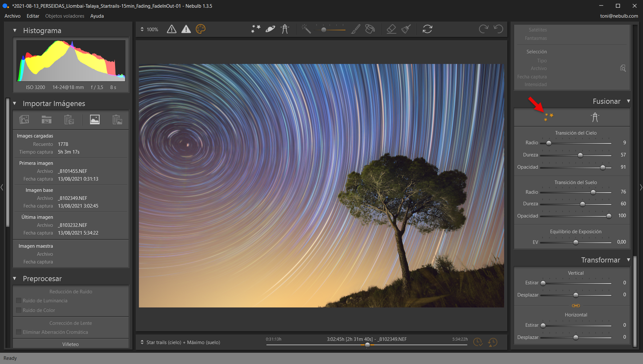Click the Horizontal Desplazar slider
Viewport: 643px width, 364px height.
point(575,337)
